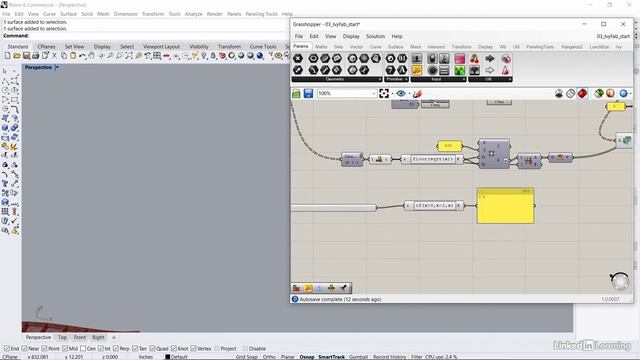The height and width of the screenshot is (360, 640).
Task: Click the Default layer color swatch
Action: pos(167,357)
